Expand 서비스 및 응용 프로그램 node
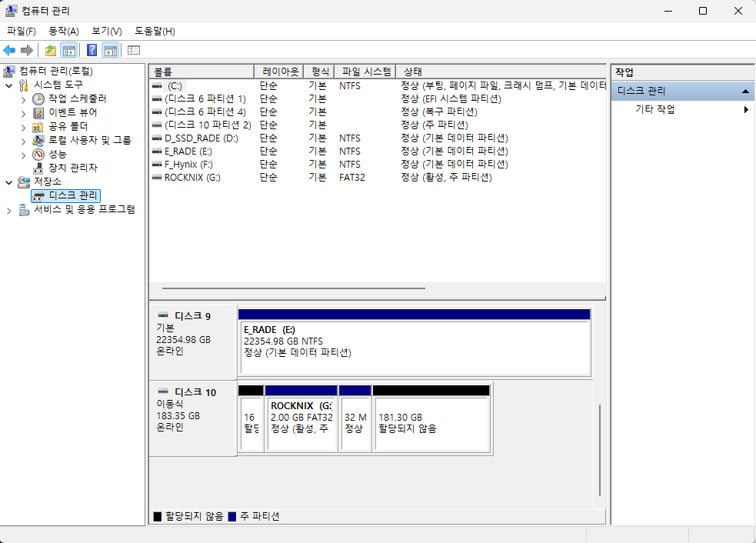Screen dimensions: 756x543 pos(8,210)
